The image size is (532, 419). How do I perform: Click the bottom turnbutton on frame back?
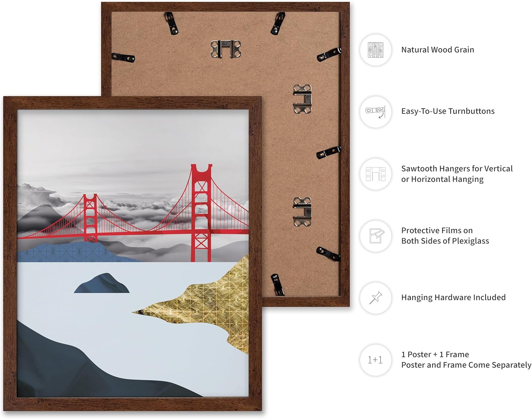[x=278, y=284]
